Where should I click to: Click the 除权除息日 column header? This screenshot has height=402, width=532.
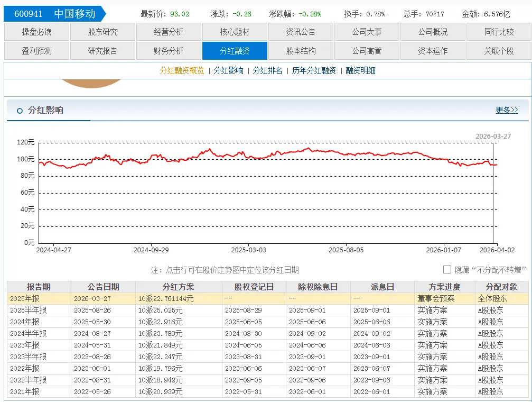[x=318, y=287]
